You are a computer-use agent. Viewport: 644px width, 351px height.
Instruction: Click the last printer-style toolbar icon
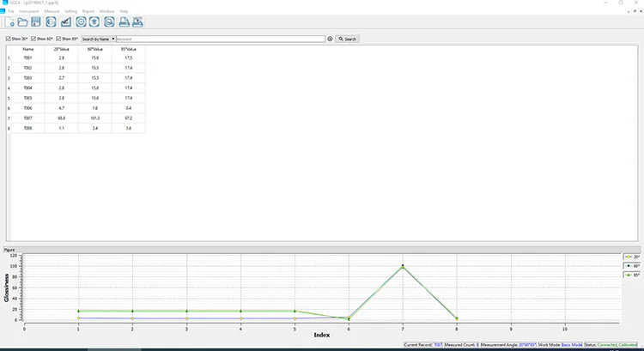(137, 22)
